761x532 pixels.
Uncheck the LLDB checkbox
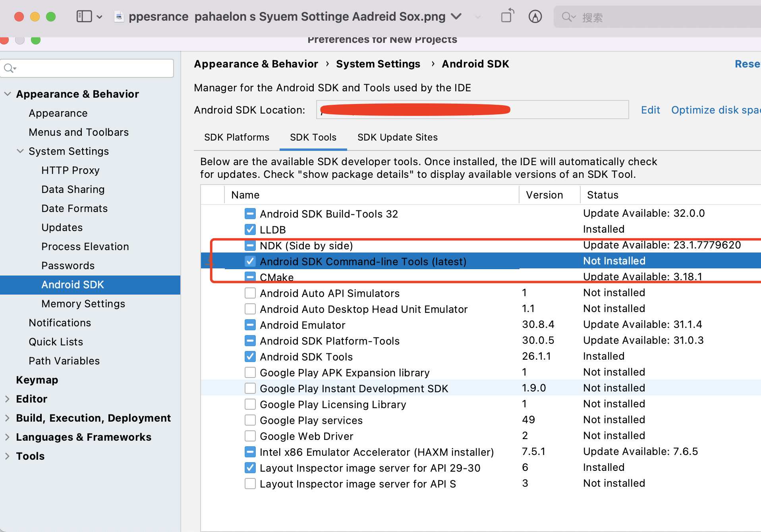250,230
